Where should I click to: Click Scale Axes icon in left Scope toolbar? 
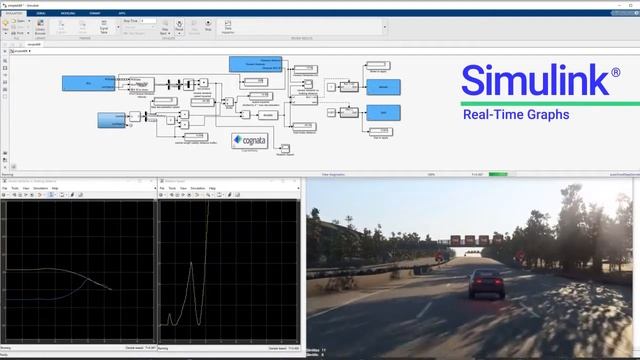62,195
